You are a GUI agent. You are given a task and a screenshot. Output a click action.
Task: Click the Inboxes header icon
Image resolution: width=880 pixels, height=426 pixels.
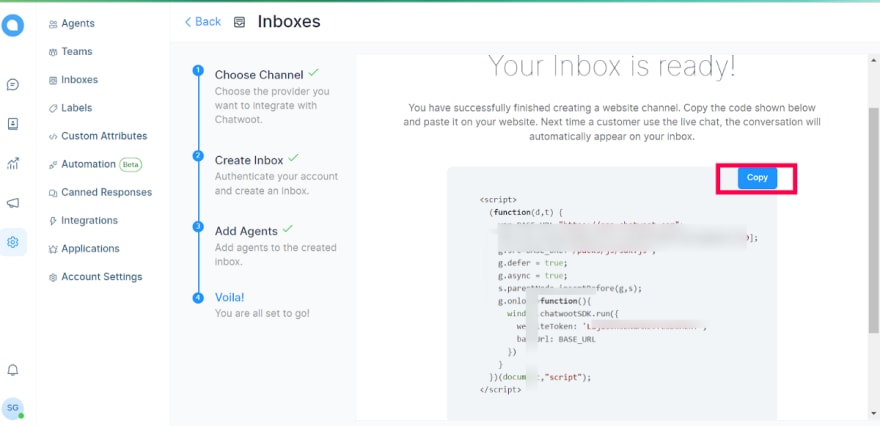tap(239, 22)
